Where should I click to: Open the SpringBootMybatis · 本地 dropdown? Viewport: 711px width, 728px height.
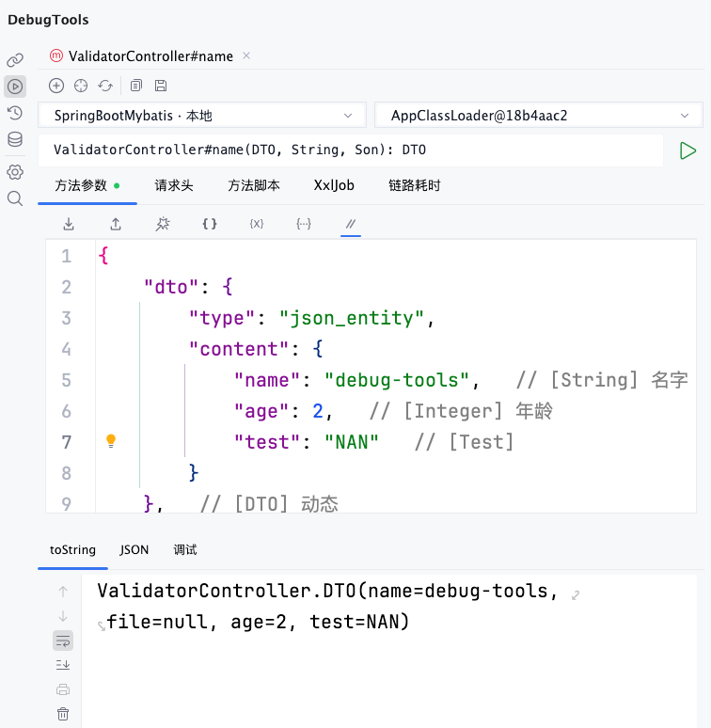click(x=202, y=115)
